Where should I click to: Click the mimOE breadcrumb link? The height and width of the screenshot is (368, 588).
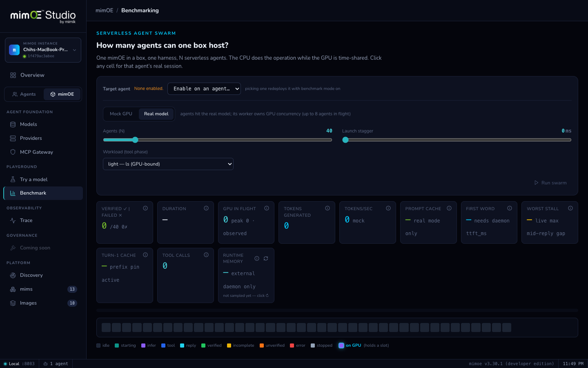click(105, 11)
